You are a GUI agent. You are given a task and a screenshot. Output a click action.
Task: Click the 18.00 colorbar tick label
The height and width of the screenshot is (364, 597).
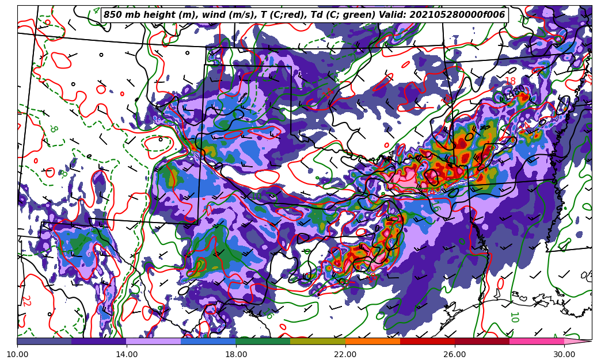[x=236, y=354]
